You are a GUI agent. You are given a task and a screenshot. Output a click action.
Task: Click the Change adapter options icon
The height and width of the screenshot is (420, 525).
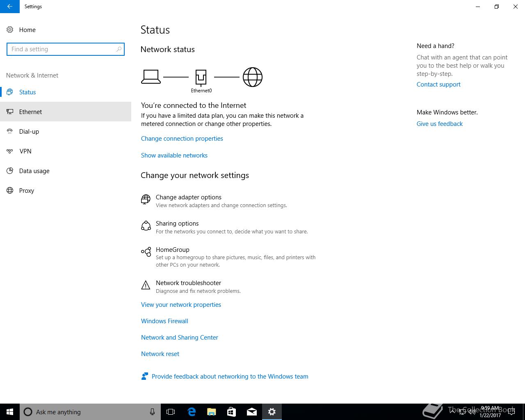click(x=146, y=200)
